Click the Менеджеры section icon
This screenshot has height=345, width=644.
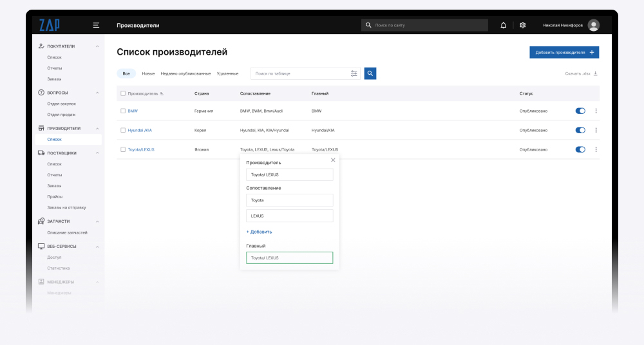[41, 282]
